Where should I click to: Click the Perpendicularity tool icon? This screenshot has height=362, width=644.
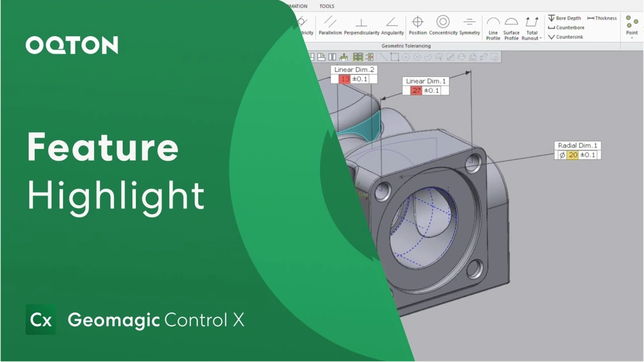click(361, 26)
